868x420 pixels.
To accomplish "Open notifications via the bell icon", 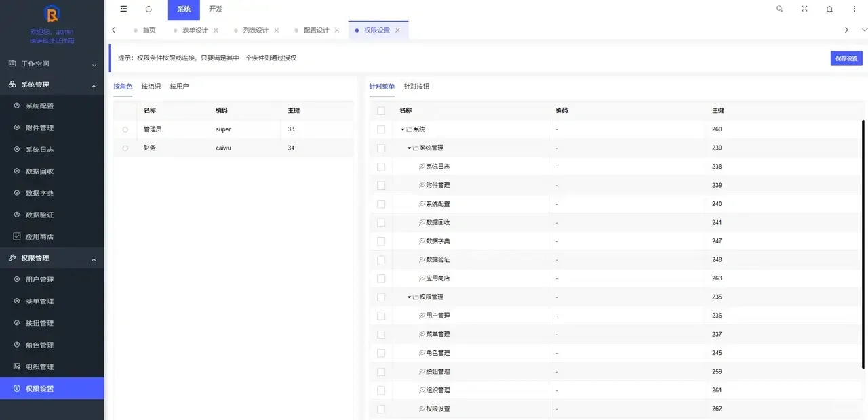I will [x=829, y=9].
